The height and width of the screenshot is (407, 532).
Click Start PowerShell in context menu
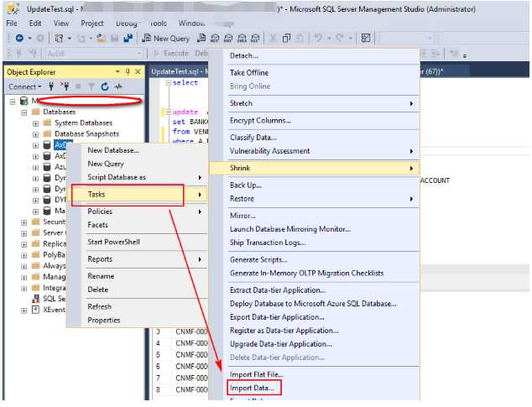(x=113, y=242)
